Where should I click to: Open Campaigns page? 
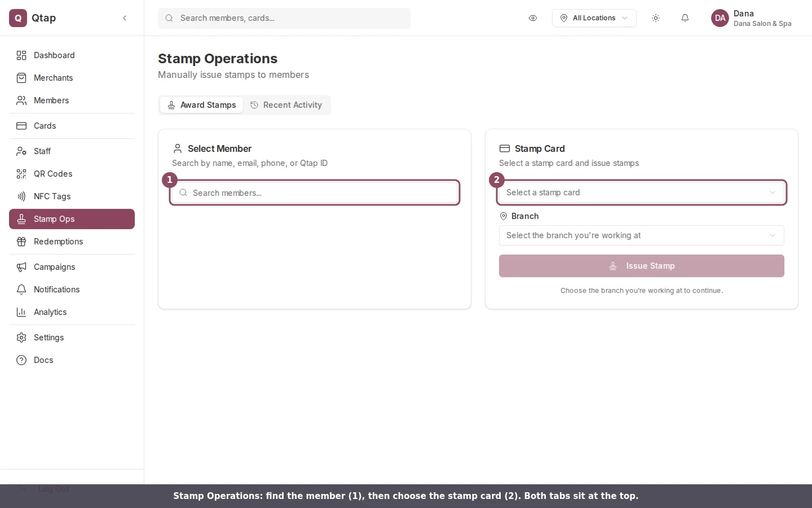(x=72, y=267)
